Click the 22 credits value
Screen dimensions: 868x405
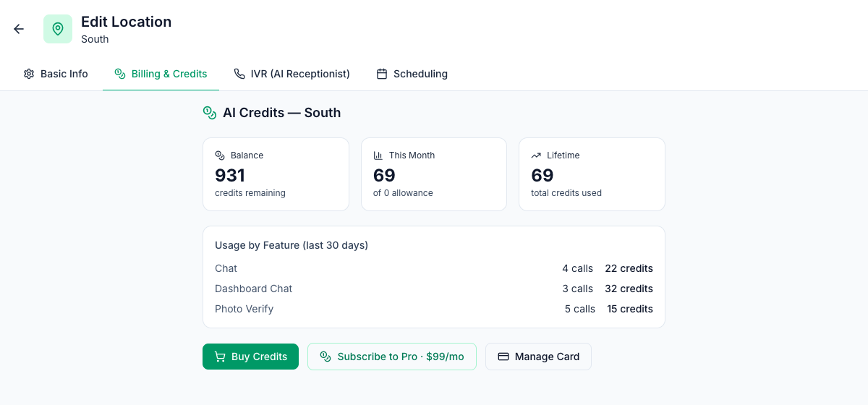(629, 268)
